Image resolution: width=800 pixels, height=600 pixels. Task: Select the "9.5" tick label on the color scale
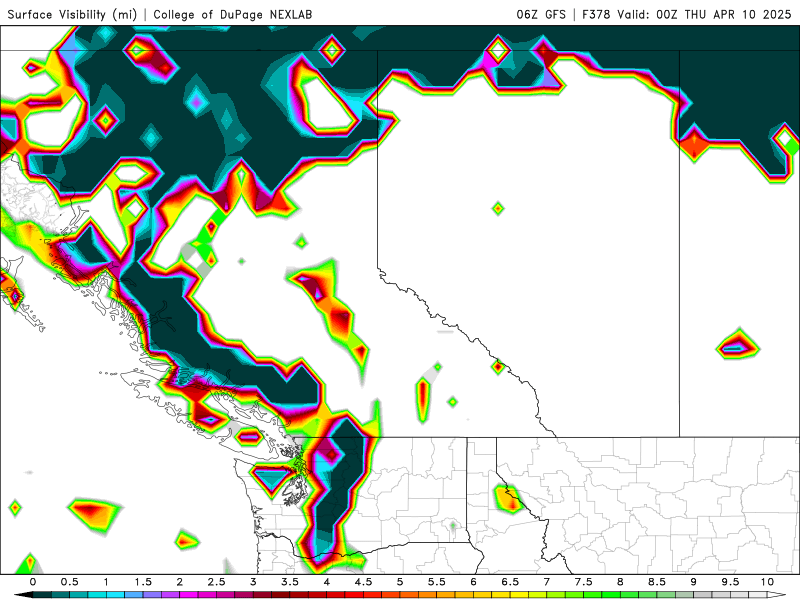click(x=731, y=582)
